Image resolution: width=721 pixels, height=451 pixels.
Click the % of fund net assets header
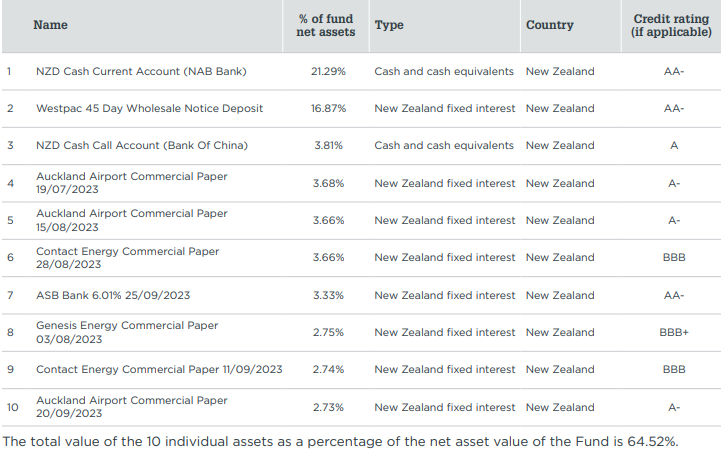click(326, 25)
